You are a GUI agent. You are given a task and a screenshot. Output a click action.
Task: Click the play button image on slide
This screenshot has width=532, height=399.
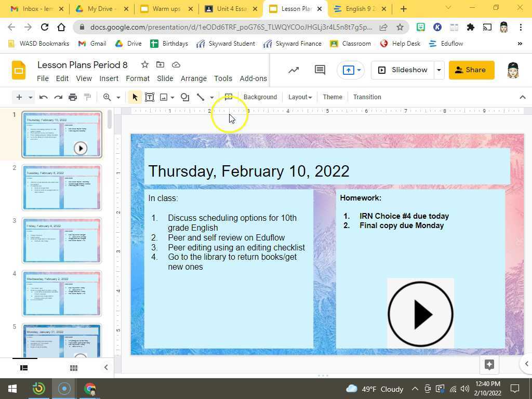pyautogui.click(x=420, y=314)
